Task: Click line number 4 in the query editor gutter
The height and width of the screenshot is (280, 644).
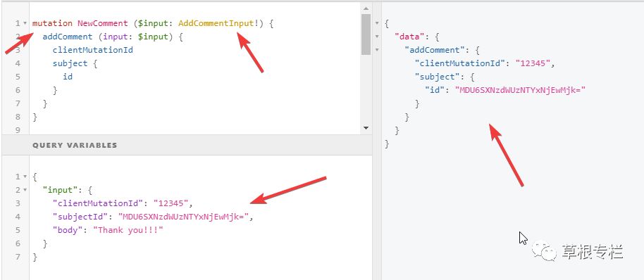Action: click(x=17, y=63)
